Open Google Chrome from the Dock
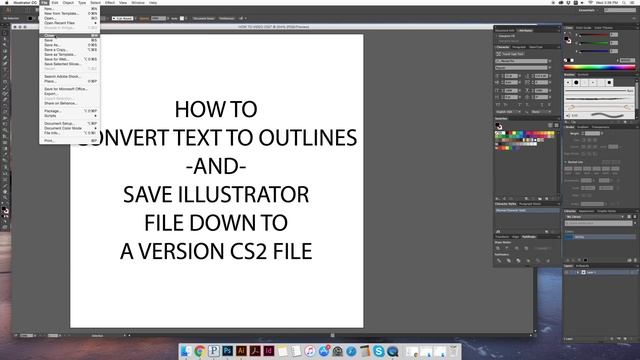Viewport: 640px width, 360px height. [200, 351]
